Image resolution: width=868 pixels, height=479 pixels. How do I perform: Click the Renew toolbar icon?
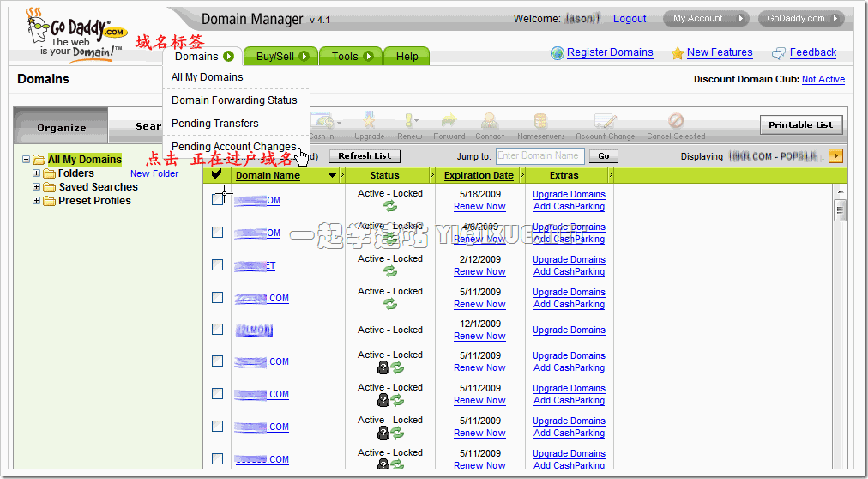[410, 122]
